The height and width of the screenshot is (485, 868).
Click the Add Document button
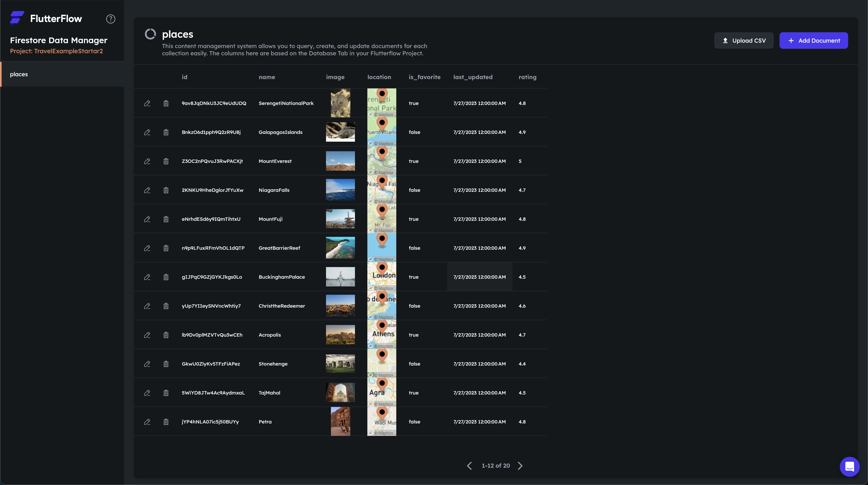[x=813, y=41]
